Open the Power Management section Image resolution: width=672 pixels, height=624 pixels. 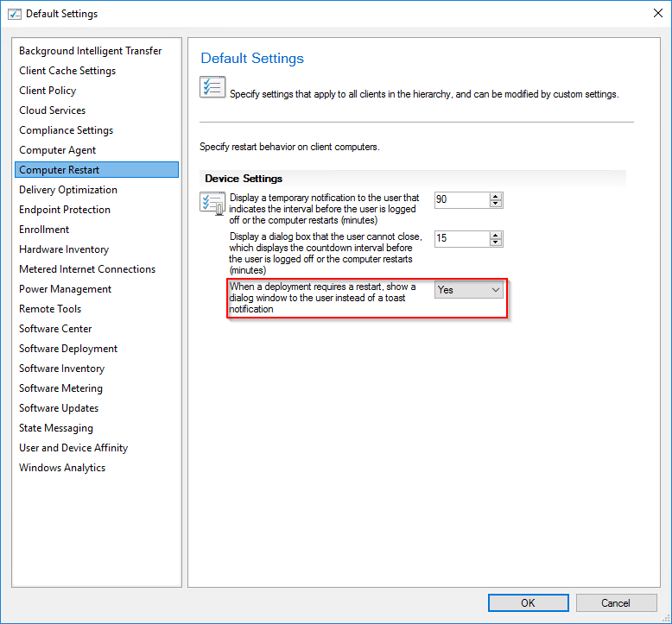[x=66, y=289]
